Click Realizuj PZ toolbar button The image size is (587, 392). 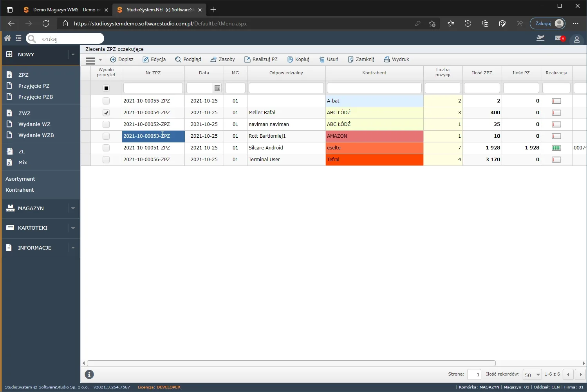[x=261, y=59]
